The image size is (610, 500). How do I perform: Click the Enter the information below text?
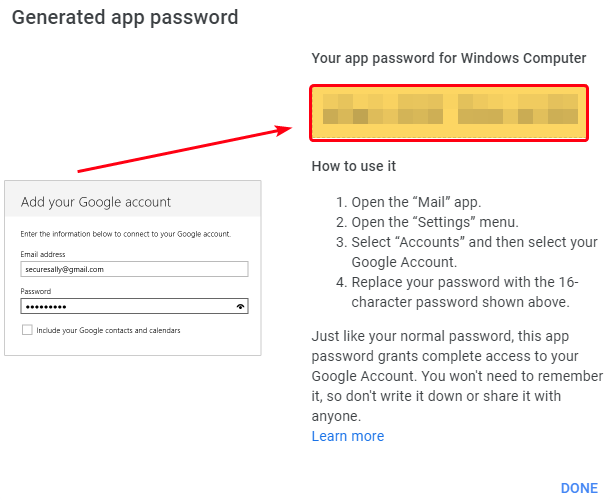[125, 234]
